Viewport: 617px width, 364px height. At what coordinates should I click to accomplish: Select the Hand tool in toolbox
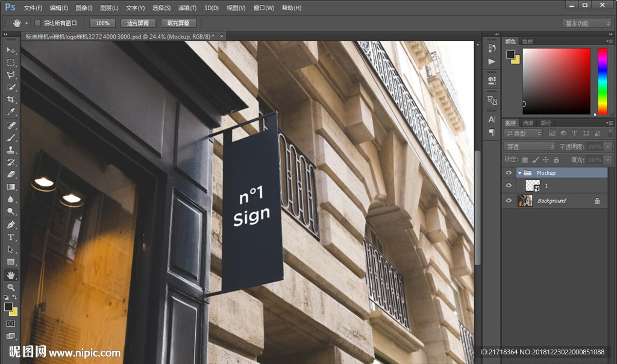(11, 275)
